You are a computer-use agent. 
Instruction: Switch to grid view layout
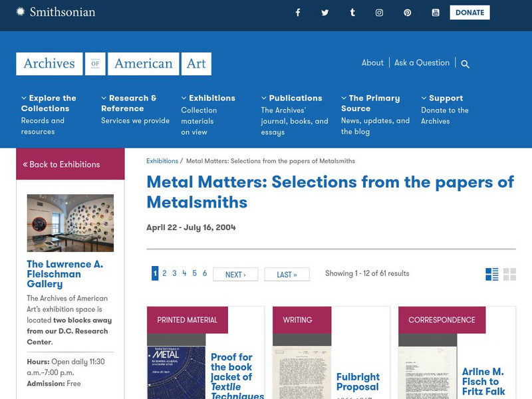pyautogui.click(x=509, y=274)
